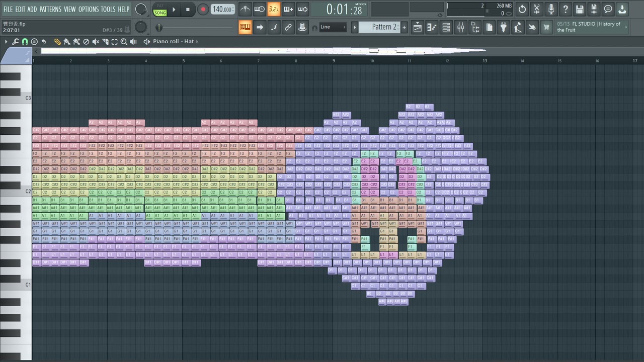Open the Channel rack
The width and height of the screenshot is (644, 362).
pyautogui.click(x=446, y=27)
